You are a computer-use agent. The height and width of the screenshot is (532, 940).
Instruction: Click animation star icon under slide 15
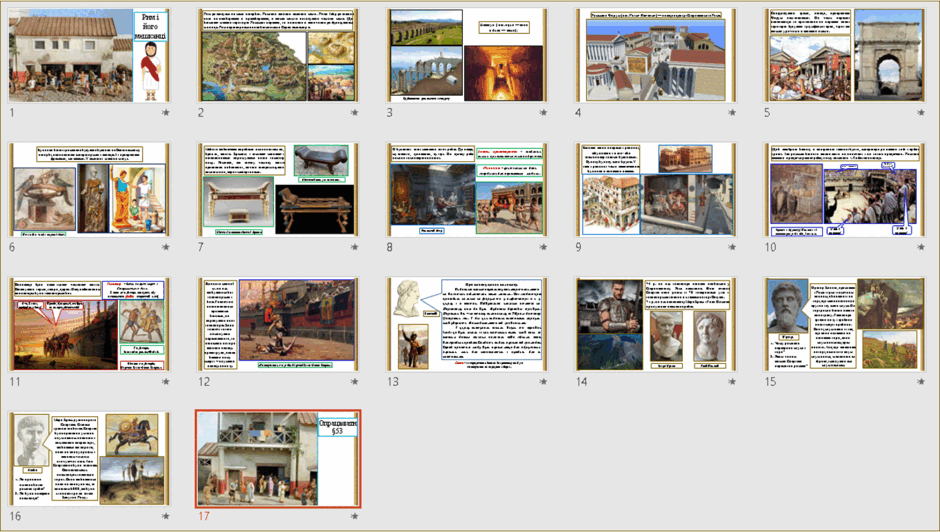921,381
